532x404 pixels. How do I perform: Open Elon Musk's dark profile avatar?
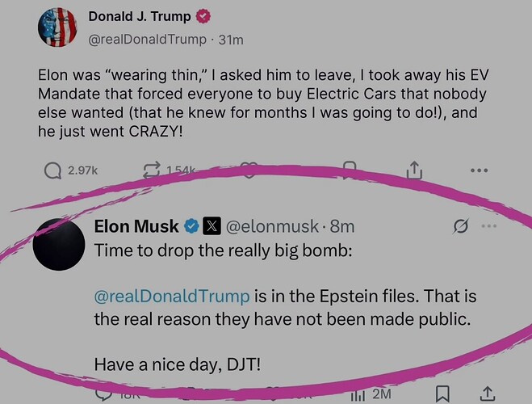pyautogui.click(x=59, y=245)
